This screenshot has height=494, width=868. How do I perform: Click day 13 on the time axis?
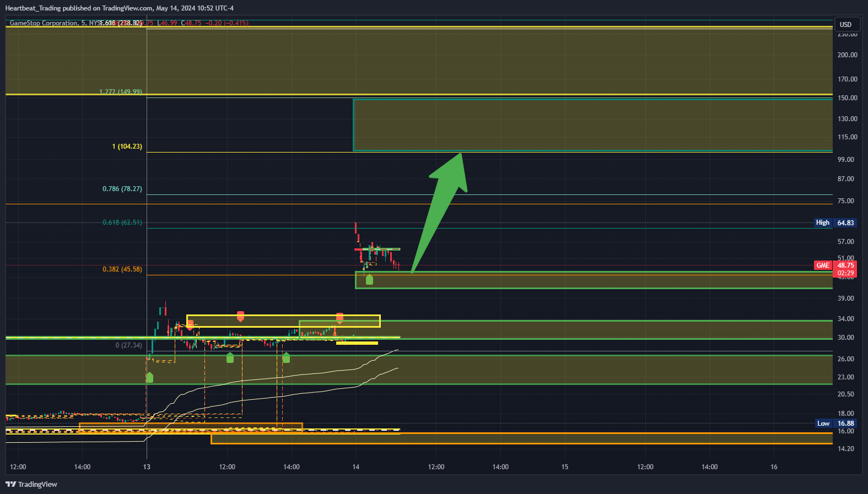click(x=147, y=467)
